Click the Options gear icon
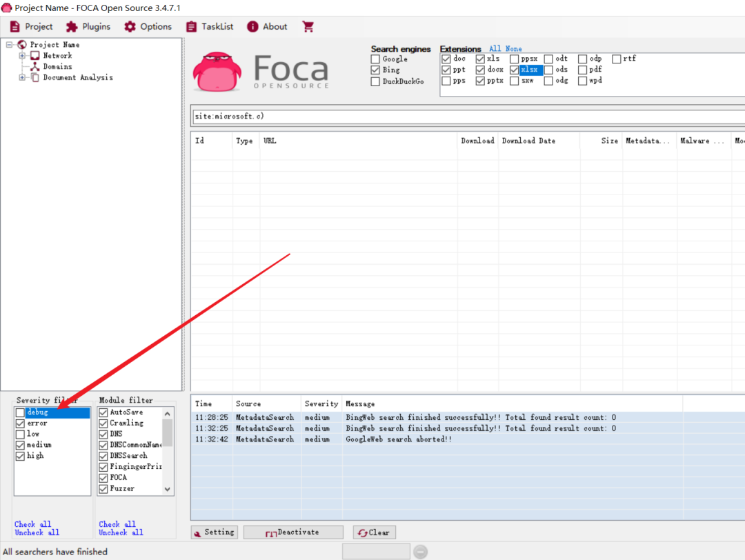 (130, 27)
